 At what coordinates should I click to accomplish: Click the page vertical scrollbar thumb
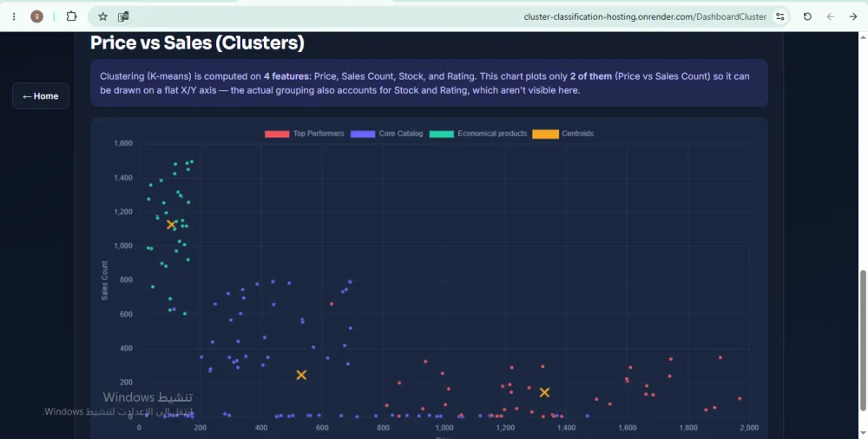pos(863,340)
